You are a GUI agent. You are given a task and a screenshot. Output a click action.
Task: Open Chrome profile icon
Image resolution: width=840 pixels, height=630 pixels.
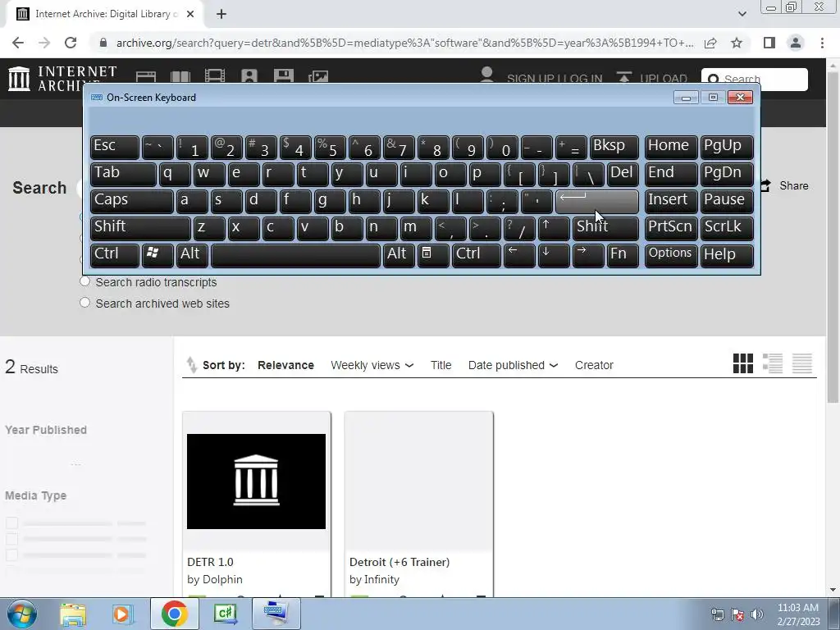[x=796, y=43]
